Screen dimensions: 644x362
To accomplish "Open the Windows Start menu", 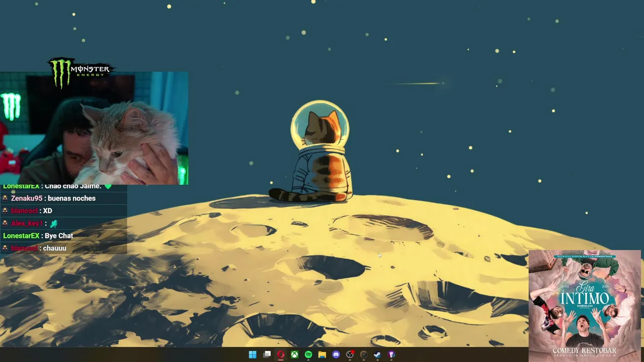I will (x=253, y=354).
